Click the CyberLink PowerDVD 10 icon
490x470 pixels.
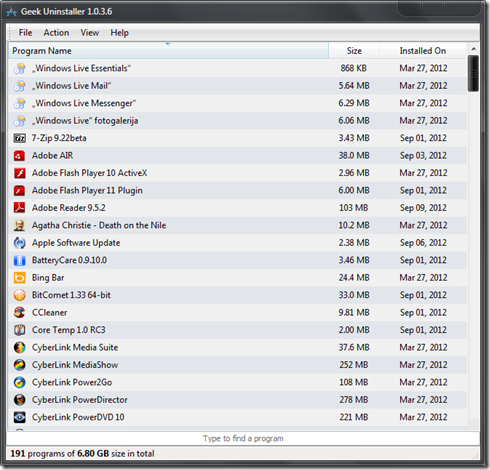point(19,417)
